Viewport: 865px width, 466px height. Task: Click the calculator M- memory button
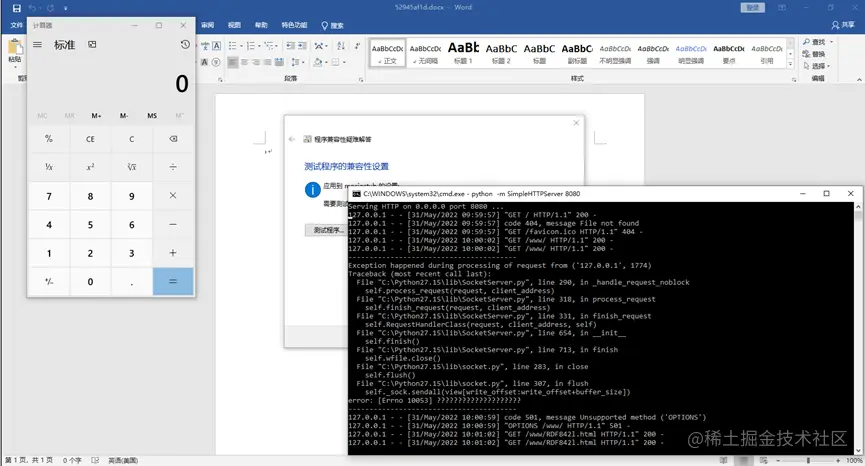pyautogui.click(x=124, y=116)
